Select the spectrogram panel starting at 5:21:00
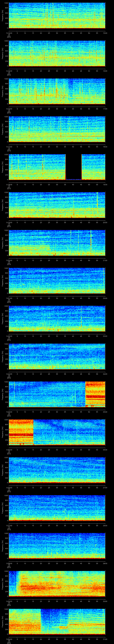Image resolution: width=114 pixels, height=644 pixels. (x=57, y=281)
